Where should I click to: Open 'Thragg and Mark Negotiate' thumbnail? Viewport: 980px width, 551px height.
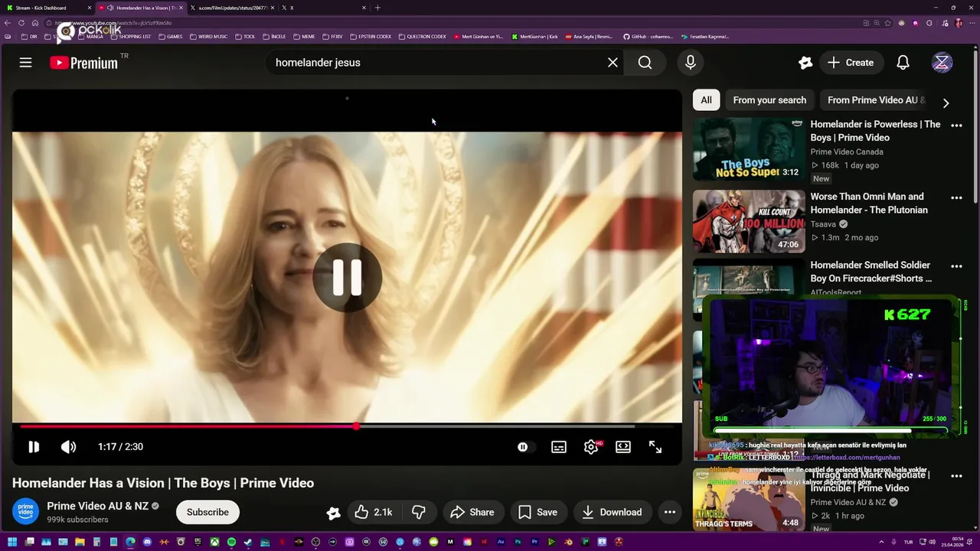749,500
